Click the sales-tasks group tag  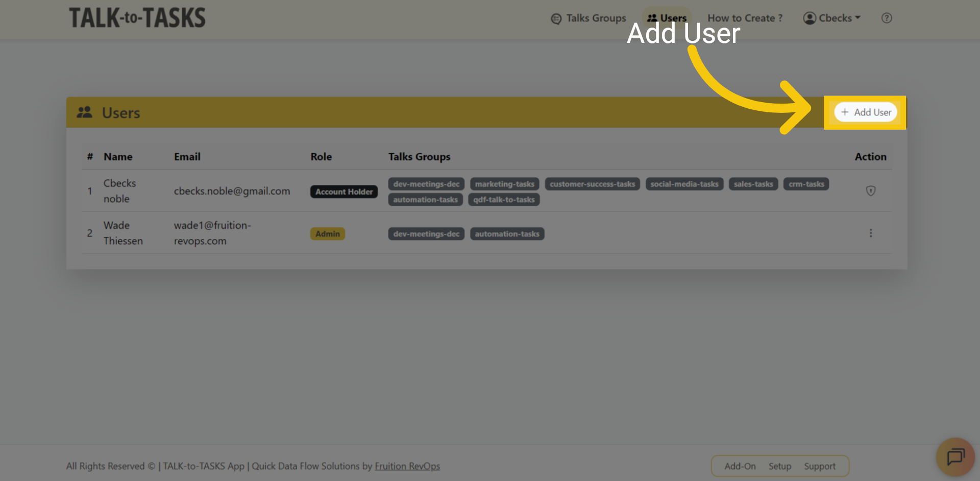pos(753,184)
